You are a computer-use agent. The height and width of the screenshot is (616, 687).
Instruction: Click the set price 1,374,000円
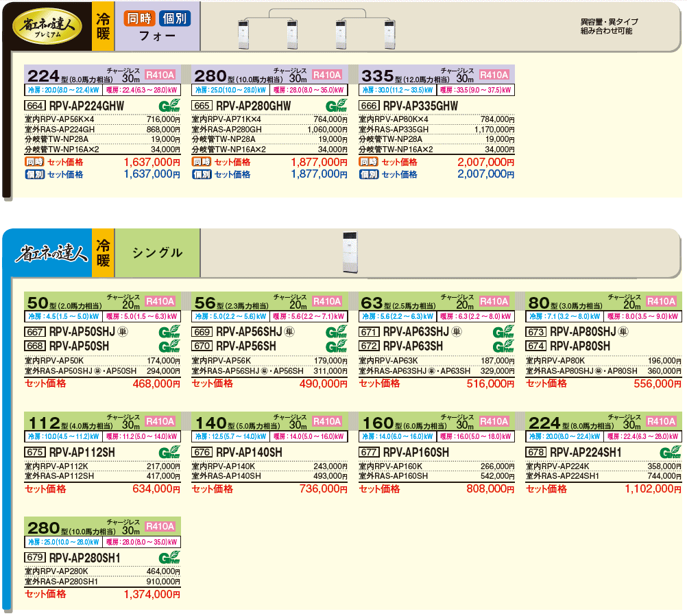point(152,594)
